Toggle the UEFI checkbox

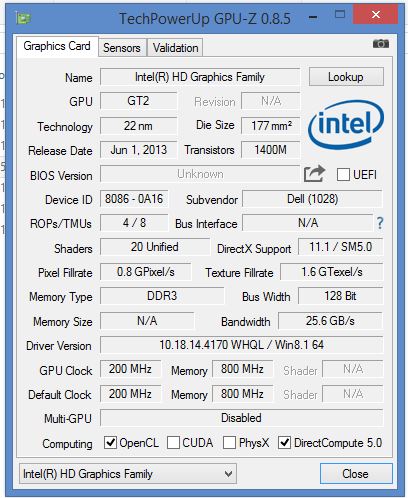(343, 174)
